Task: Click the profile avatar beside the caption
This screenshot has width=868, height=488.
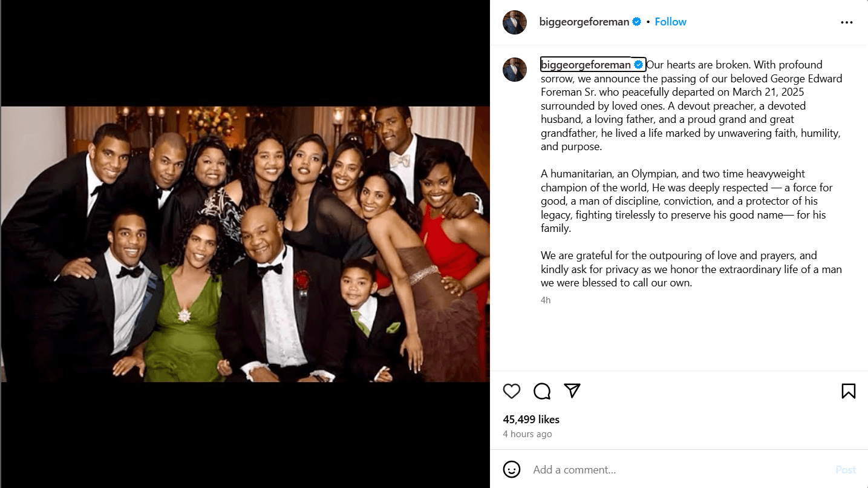Action: tap(515, 70)
